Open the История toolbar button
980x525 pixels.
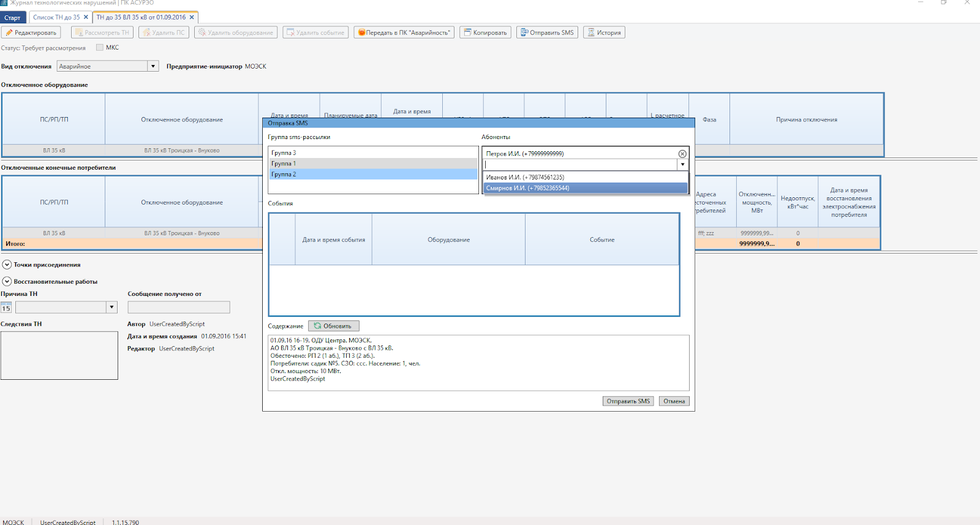point(604,32)
